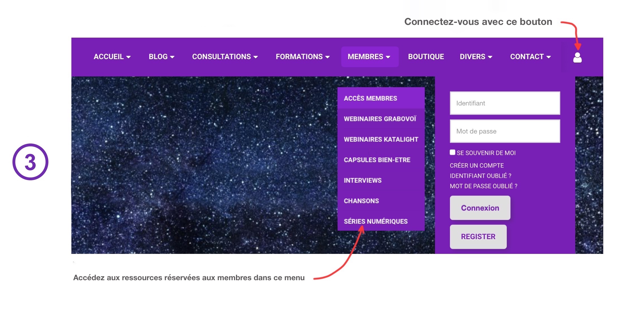Select SÉRIES NUMÉRIQUES menu item
Image resolution: width=644 pixels, height=317 pixels.
(381, 221)
